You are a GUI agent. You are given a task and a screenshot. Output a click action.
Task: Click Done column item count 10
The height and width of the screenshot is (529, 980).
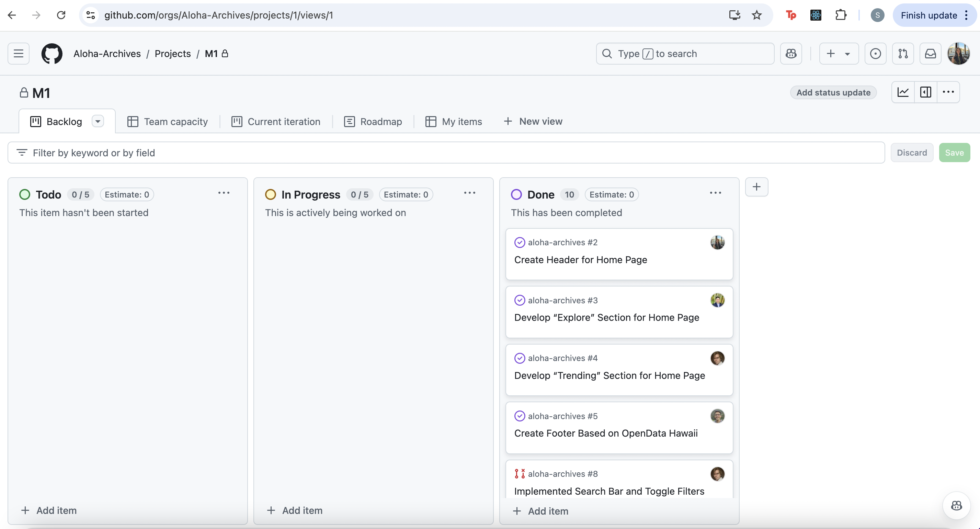(x=569, y=194)
